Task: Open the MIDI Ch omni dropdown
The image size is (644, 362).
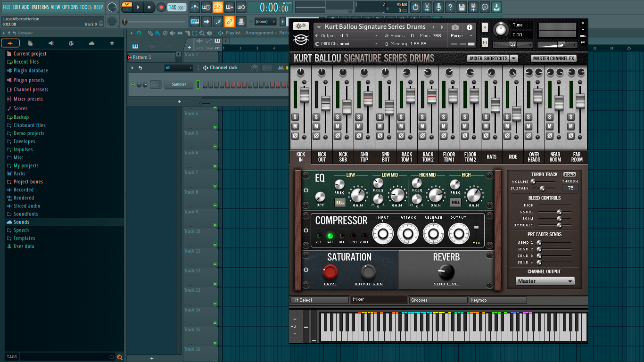Action: point(347,43)
